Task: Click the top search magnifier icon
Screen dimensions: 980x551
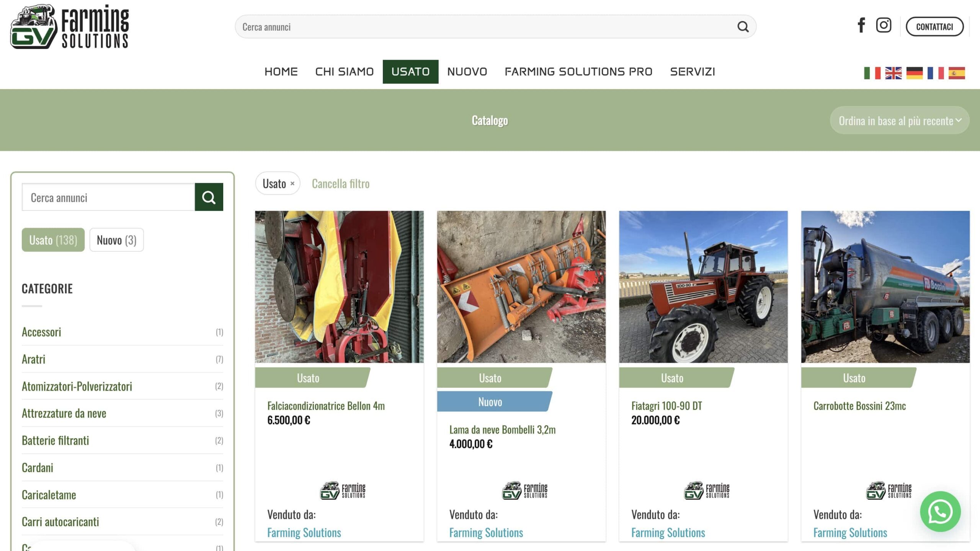Action: 743,27
